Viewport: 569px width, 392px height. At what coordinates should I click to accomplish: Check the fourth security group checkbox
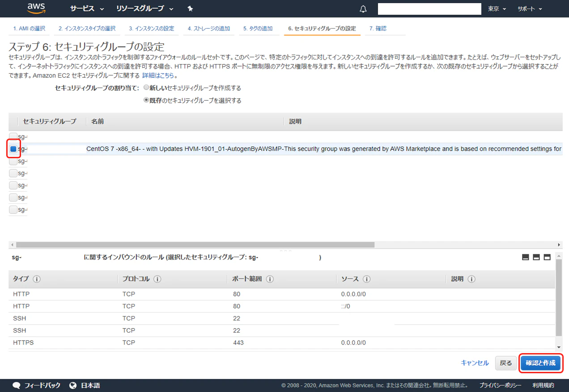click(13, 173)
